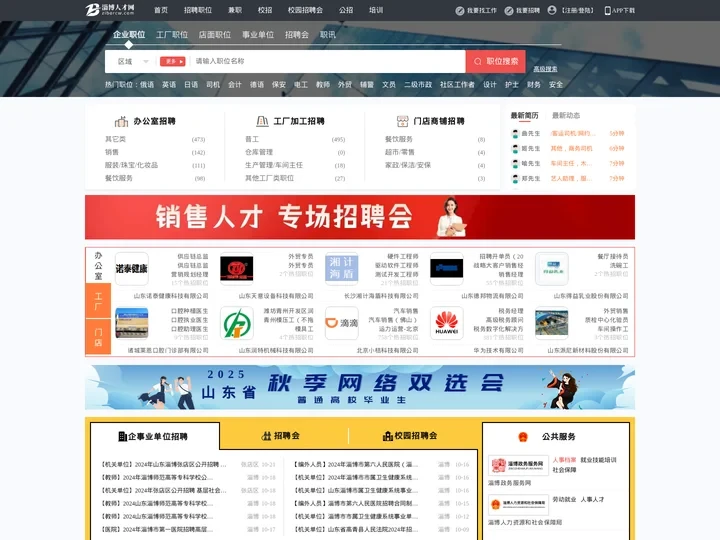Viewport: 720px width, 540px height.
Task: Click the 淄博人力资源和社会保障局 logo
Action: point(518,505)
